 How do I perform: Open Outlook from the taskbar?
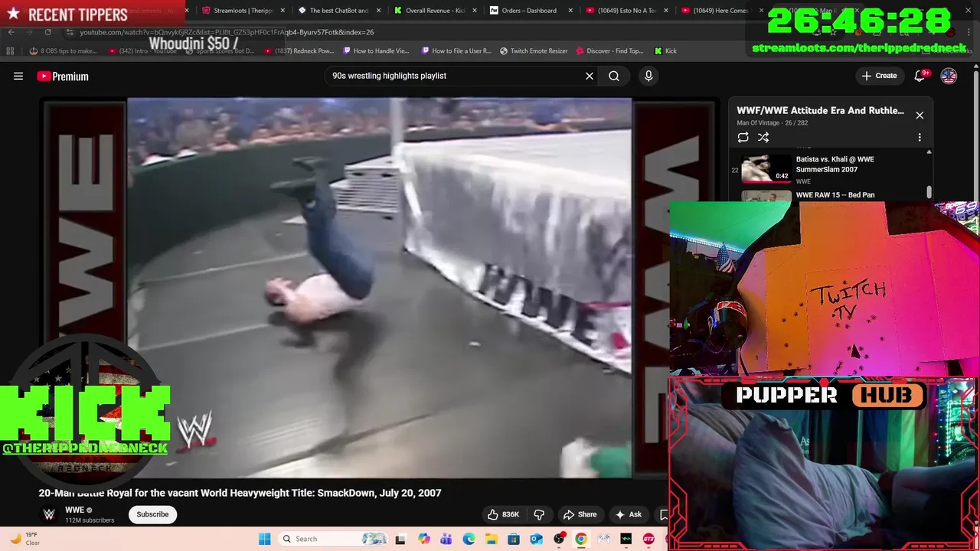click(x=536, y=539)
